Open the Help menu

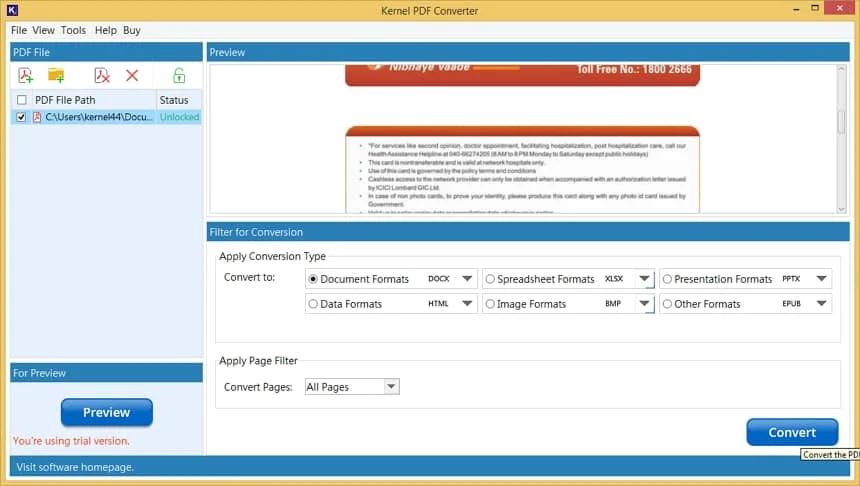tap(105, 30)
